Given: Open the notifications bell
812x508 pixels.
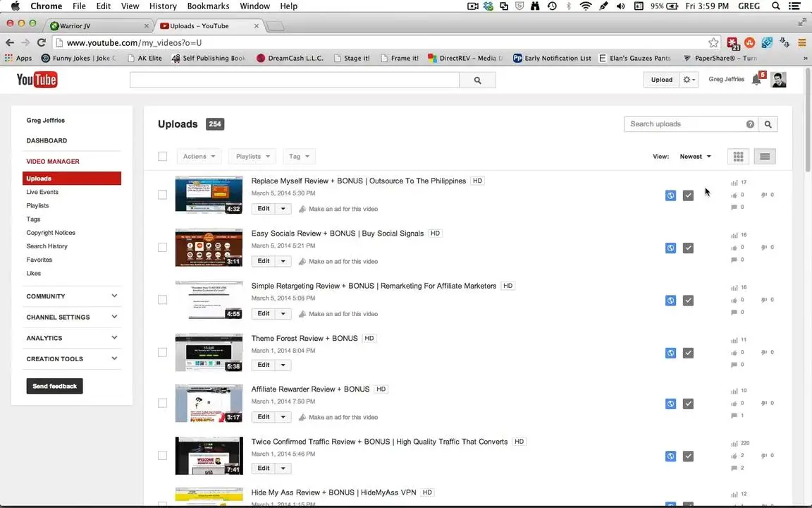Looking at the screenshot, I should pos(756,79).
